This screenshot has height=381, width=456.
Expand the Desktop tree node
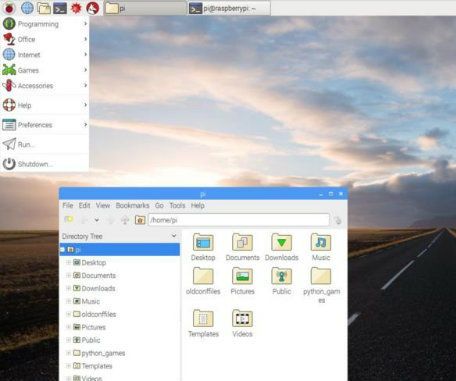click(x=68, y=262)
